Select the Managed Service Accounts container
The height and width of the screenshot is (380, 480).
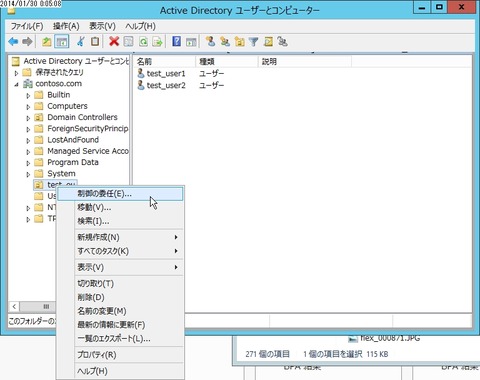pos(88,151)
